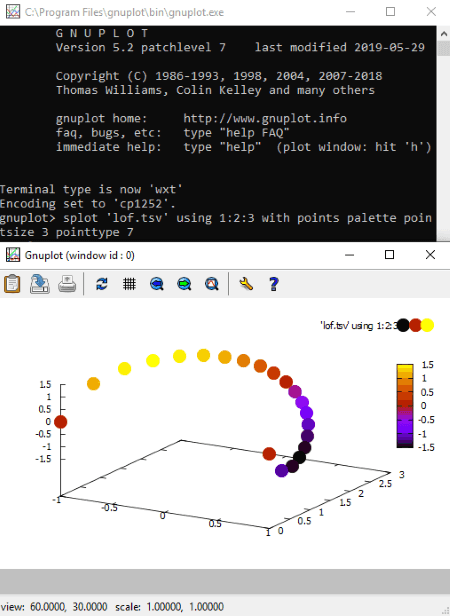450x616 pixels.
Task: Close the Gnuplot plot window
Action: click(430, 255)
